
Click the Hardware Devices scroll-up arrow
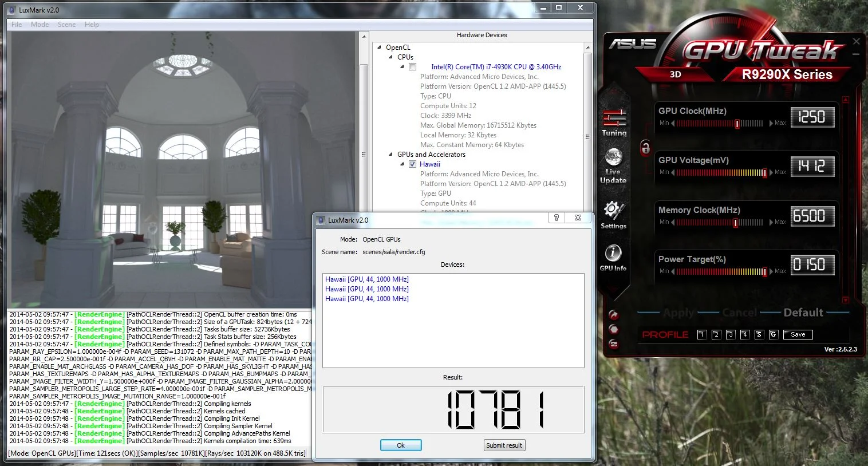point(587,48)
